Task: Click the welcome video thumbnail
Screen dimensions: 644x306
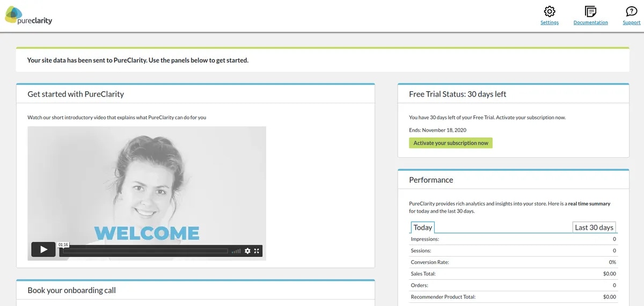Action: point(147,193)
